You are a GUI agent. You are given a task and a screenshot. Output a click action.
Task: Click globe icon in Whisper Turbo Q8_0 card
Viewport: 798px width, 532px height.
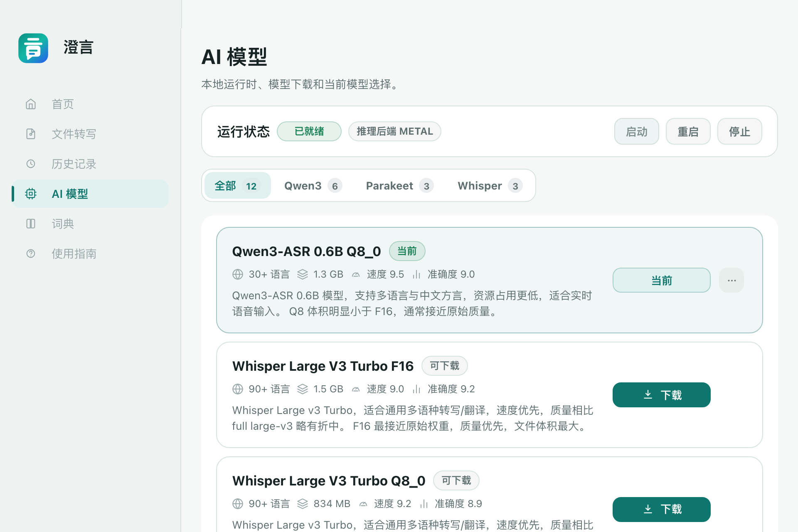[x=238, y=504]
